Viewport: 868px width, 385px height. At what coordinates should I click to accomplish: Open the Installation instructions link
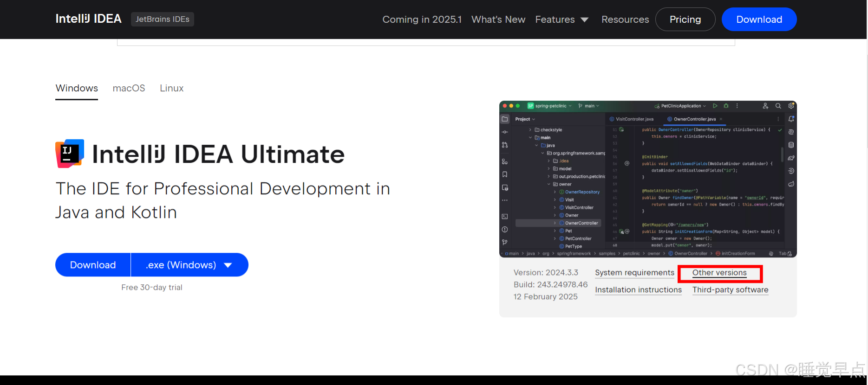pos(638,290)
